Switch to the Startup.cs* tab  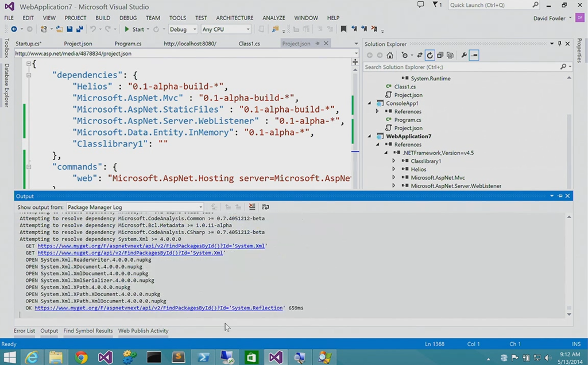click(x=29, y=44)
